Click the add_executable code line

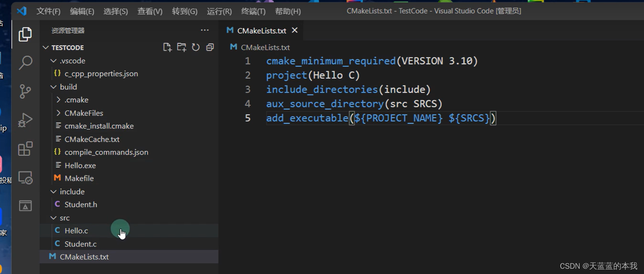coord(381,118)
